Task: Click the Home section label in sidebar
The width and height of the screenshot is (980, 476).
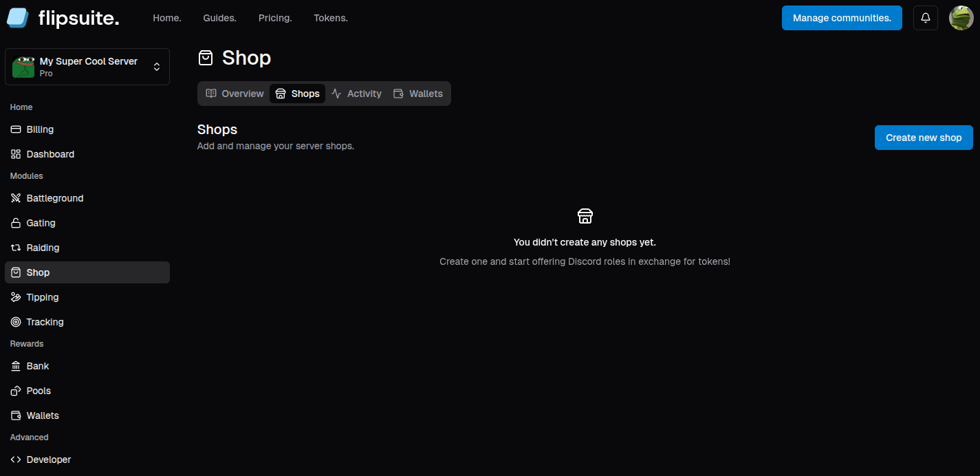Action: (21, 107)
